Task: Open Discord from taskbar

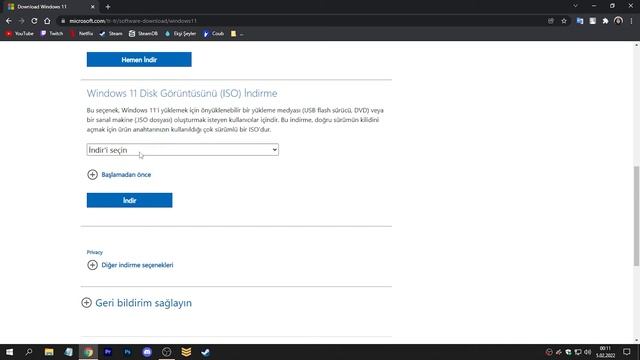Action: point(147,352)
